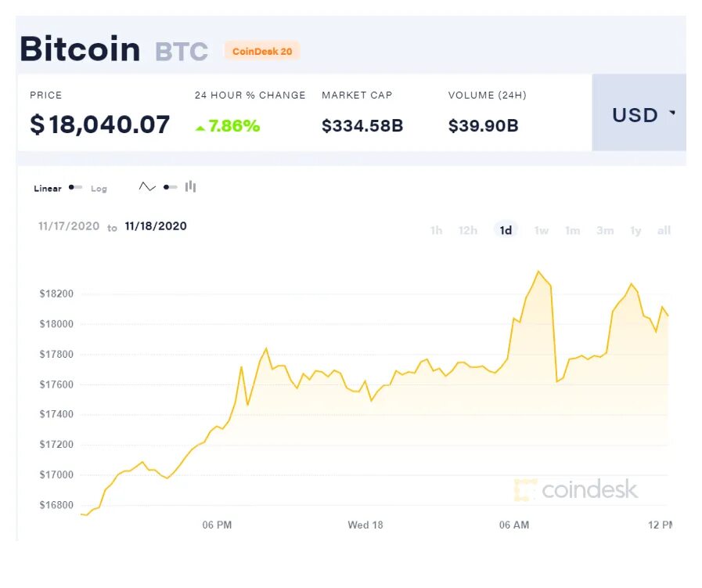Open the 11/18/2020 end date picker
The image size is (702, 588).
[x=156, y=226]
